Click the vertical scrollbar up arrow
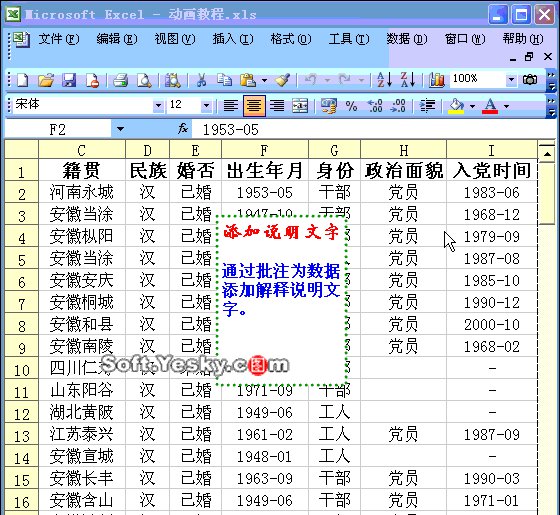The height and width of the screenshot is (515, 560). (x=547, y=154)
